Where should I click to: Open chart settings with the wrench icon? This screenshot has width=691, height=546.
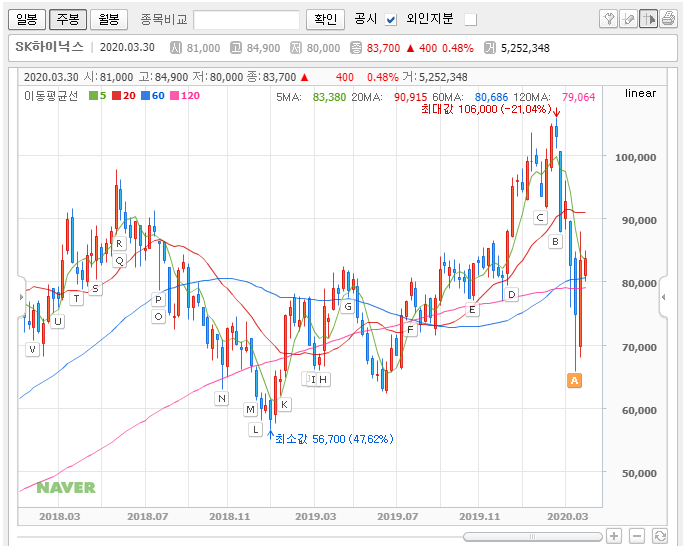(609, 19)
